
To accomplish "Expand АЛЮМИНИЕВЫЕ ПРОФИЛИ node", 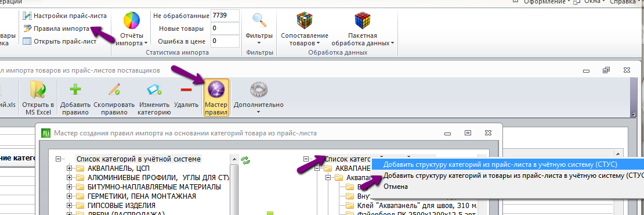I will tap(69, 178).
